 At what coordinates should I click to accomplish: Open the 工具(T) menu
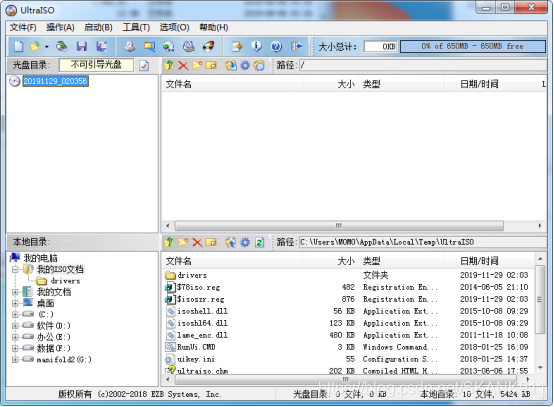coord(136,27)
